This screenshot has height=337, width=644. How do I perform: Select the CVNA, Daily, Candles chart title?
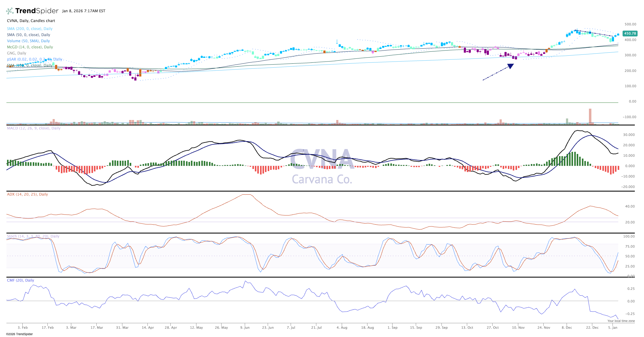(31, 21)
